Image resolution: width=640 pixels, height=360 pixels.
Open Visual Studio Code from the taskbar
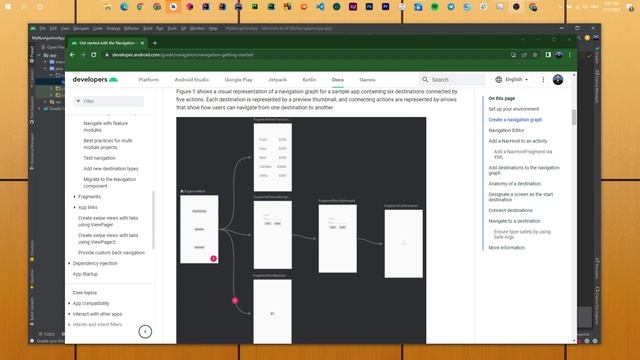click(x=320, y=7)
